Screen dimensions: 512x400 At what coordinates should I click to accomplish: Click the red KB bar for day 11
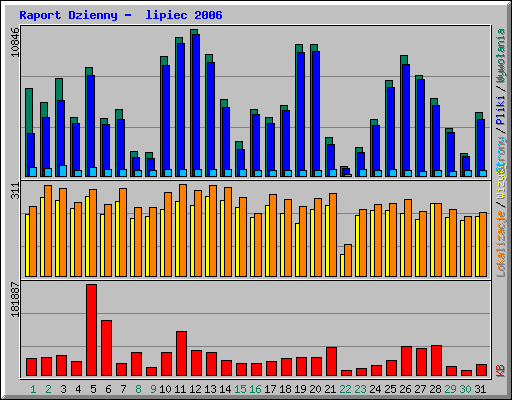pyautogui.click(x=182, y=353)
